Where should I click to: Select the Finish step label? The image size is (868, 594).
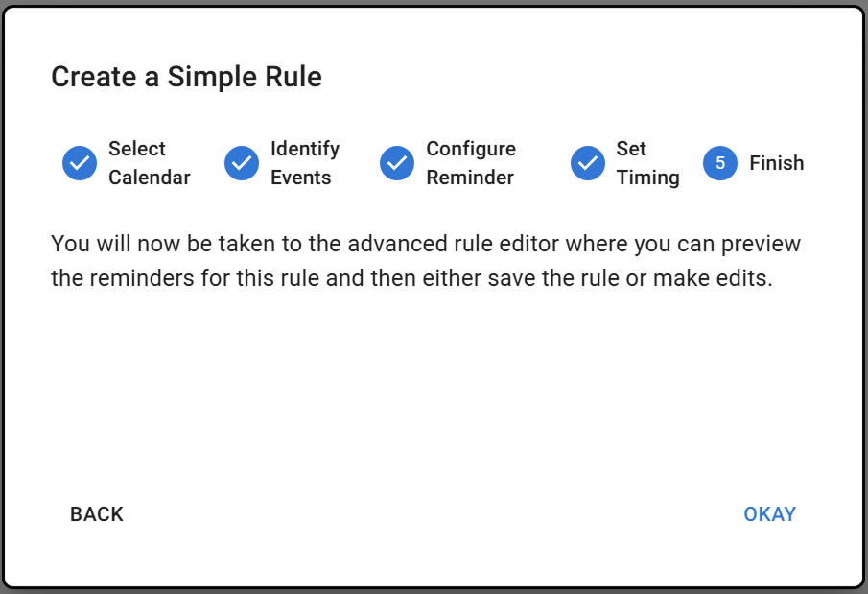tap(776, 163)
